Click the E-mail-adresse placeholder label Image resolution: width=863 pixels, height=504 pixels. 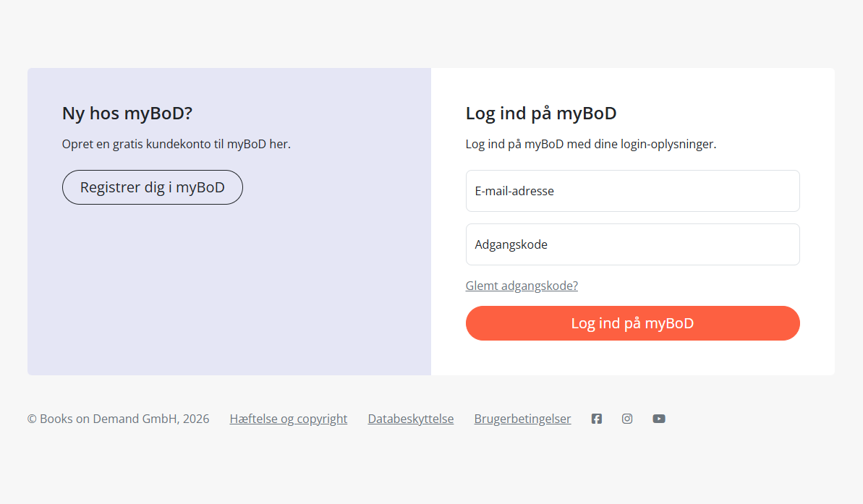[514, 191]
